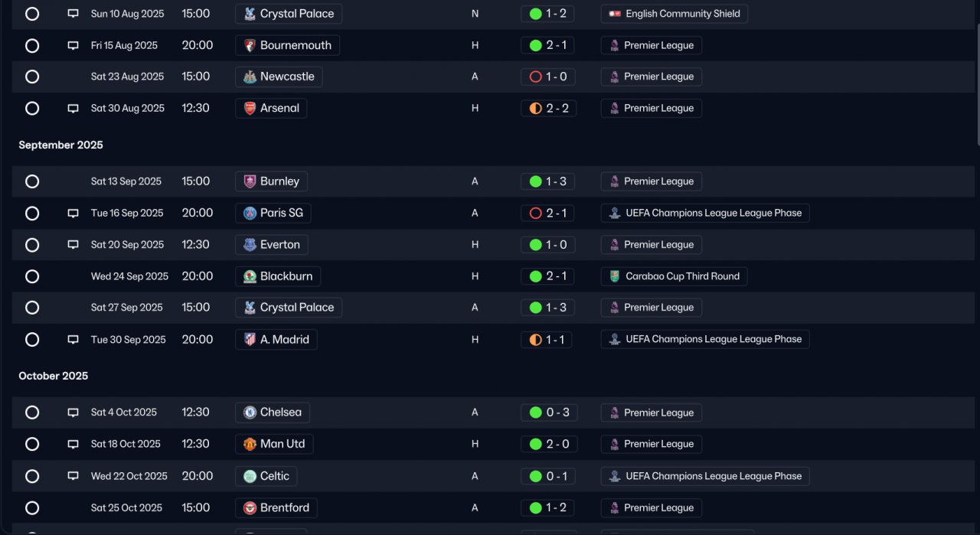Click the Man Utd club crest
This screenshot has height=535, width=980.
250,444
